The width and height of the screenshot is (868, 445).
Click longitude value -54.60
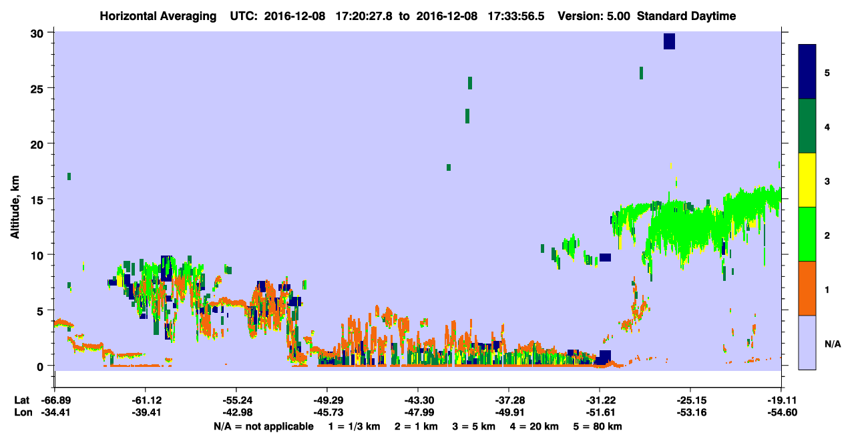pos(781,413)
